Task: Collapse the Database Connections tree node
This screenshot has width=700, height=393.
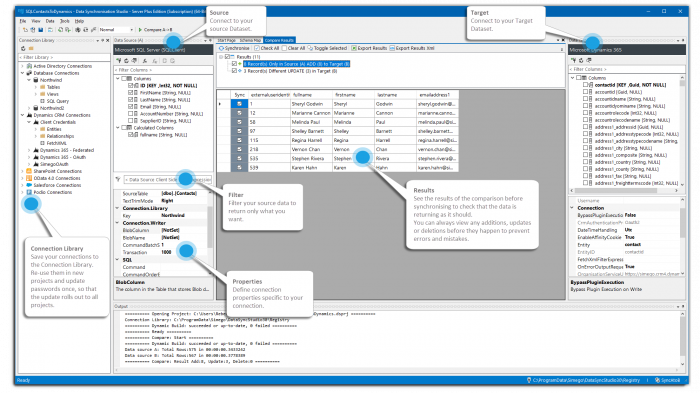Action: [22, 73]
